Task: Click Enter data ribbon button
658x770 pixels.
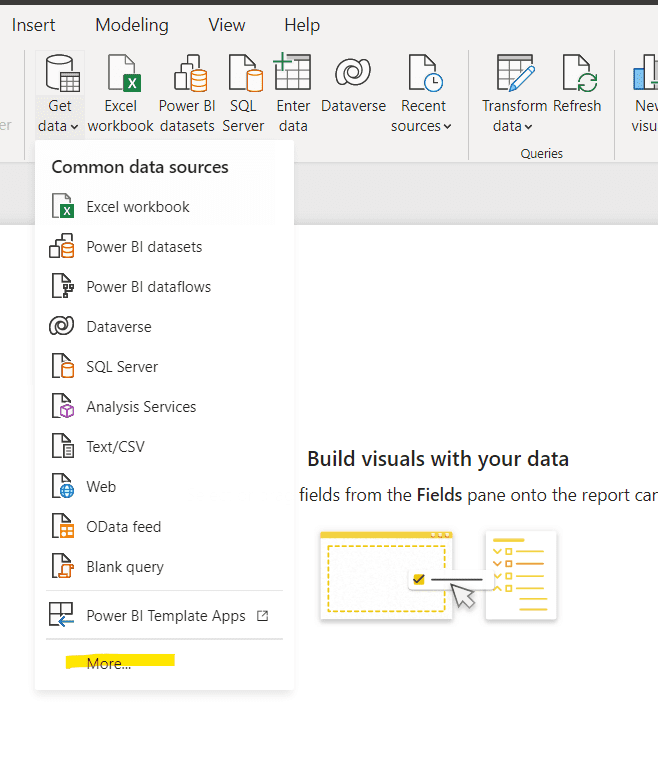Action: tap(293, 93)
